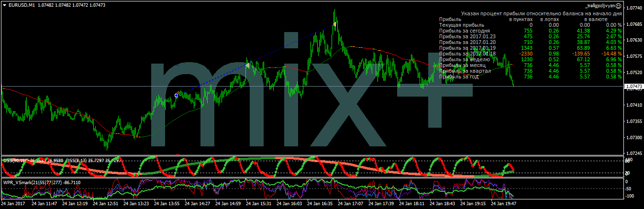The height and width of the screenshot is (209, 644).
Task: Click the 67.12 weekly currency profit value
Action: pos(583,59)
